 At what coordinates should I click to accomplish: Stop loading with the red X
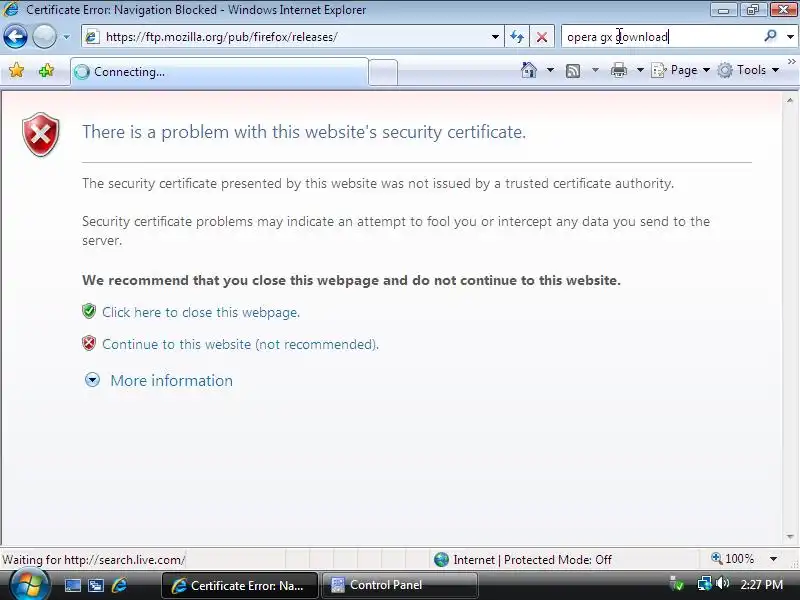pos(542,37)
